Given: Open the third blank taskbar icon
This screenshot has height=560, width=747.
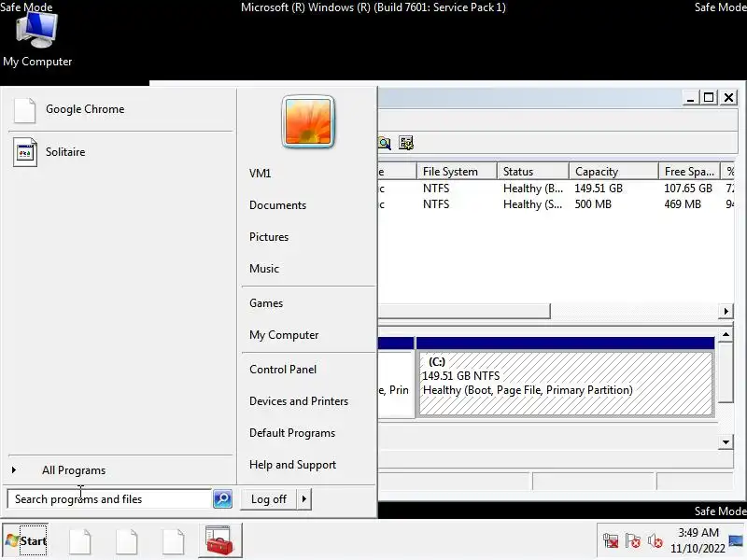Looking at the screenshot, I should pyautogui.click(x=174, y=541).
